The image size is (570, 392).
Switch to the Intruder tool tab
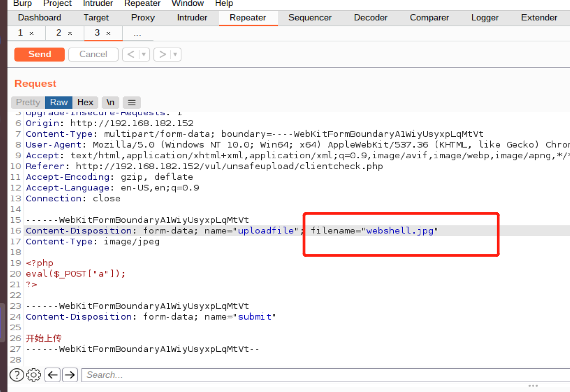[x=192, y=18]
